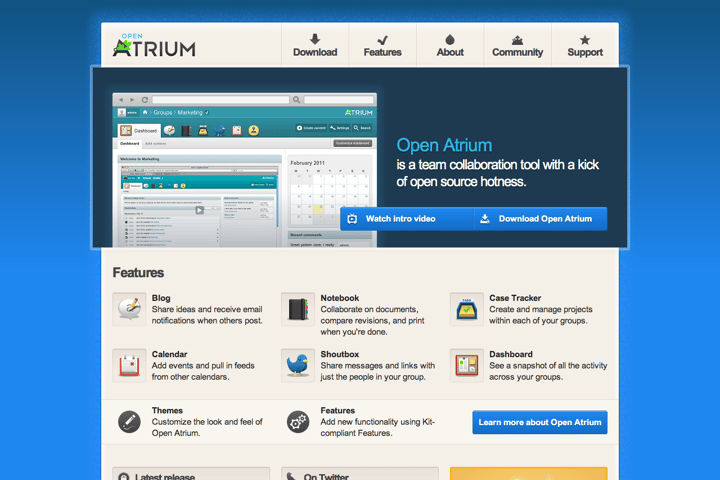Click the Features gears icon
This screenshot has height=480, width=720.
[298, 422]
